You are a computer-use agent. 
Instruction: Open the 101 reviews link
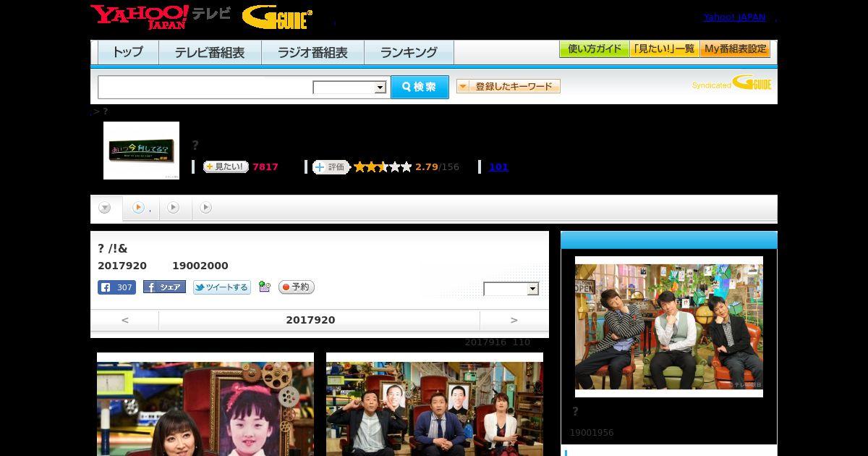(498, 167)
